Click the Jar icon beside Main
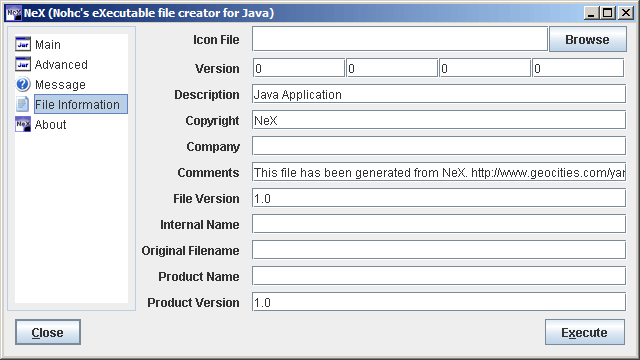The width and height of the screenshot is (640, 360). [x=23, y=44]
